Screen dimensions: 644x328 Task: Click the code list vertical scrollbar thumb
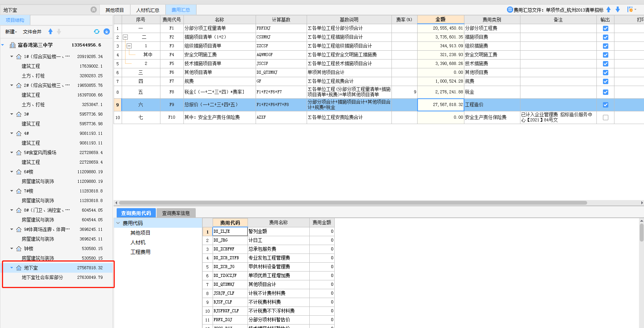point(642,232)
